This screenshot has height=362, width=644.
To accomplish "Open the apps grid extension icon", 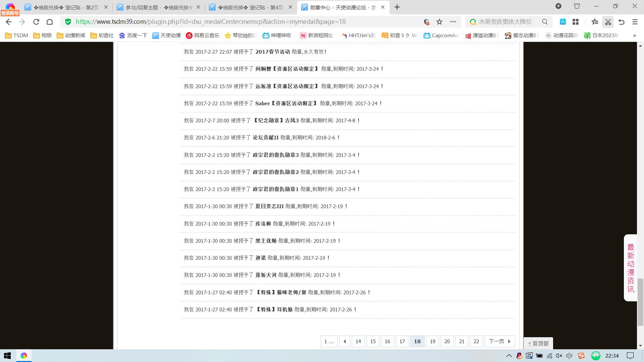I will tap(576, 22).
